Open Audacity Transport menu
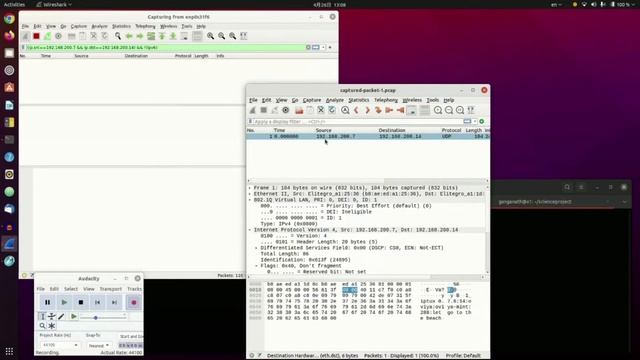The image size is (640, 360). (111, 289)
